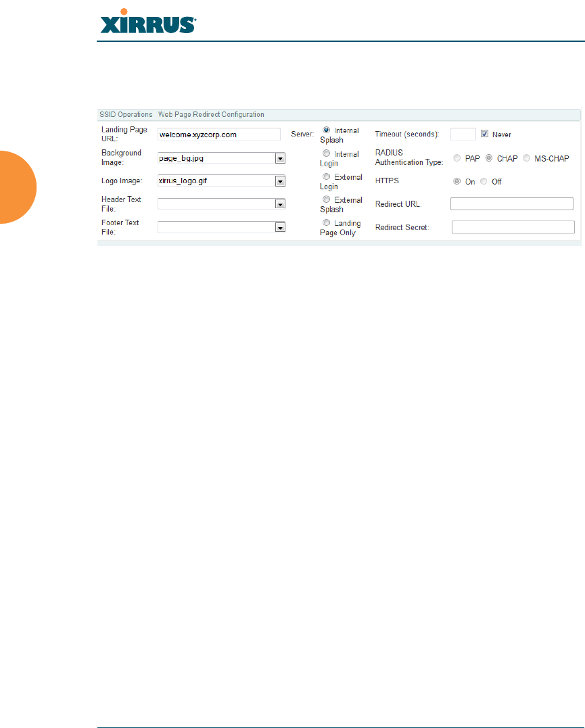Select the External Splash server option
Image resolution: width=585 pixels, height=728 pixels.
(x=327, y=199)
